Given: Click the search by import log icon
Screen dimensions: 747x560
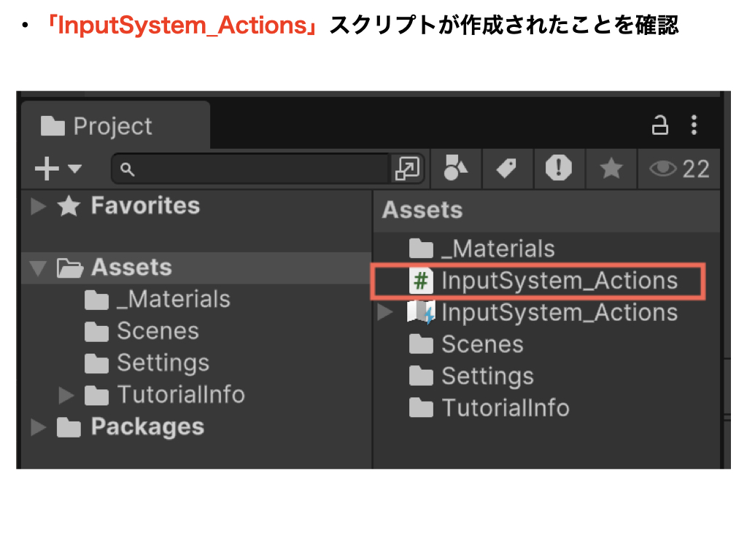Looking at the screenshot, I should (559, 169).
